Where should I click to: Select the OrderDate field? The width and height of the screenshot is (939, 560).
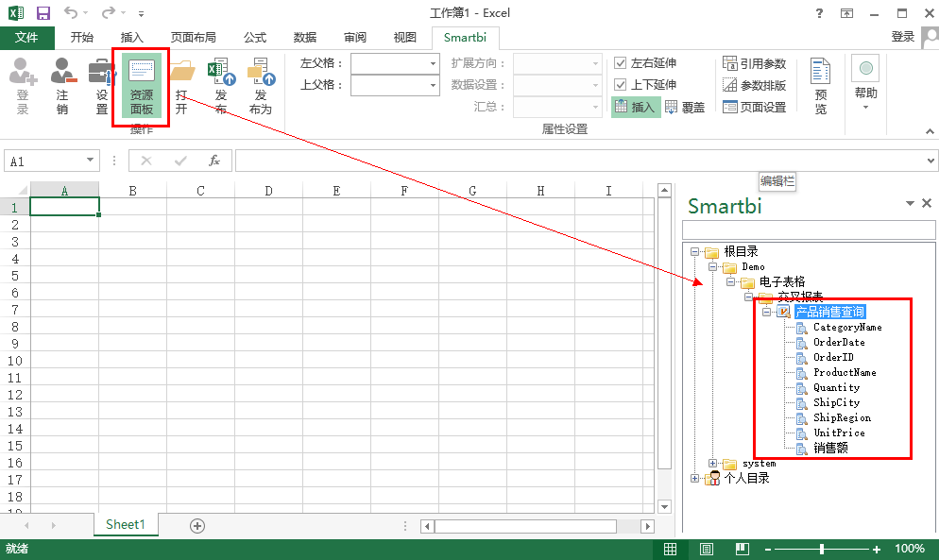point(839,342)
